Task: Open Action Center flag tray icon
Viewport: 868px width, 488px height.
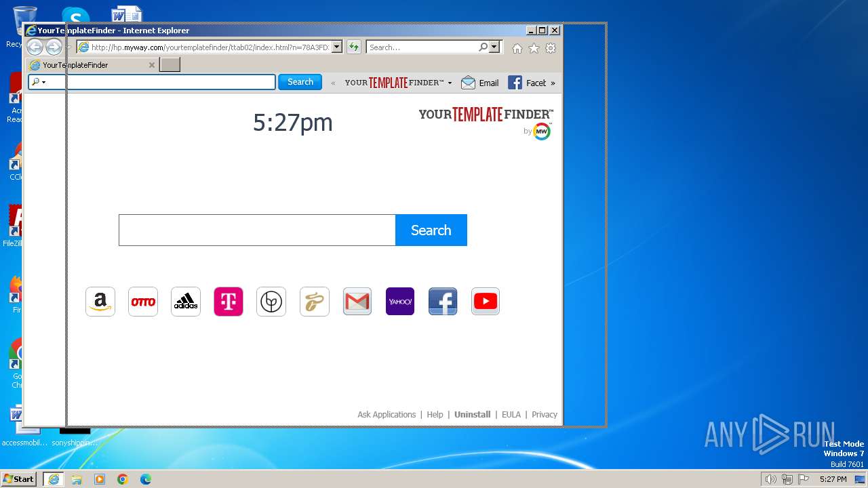Action: pyautogui.click(x=804, y=479)
